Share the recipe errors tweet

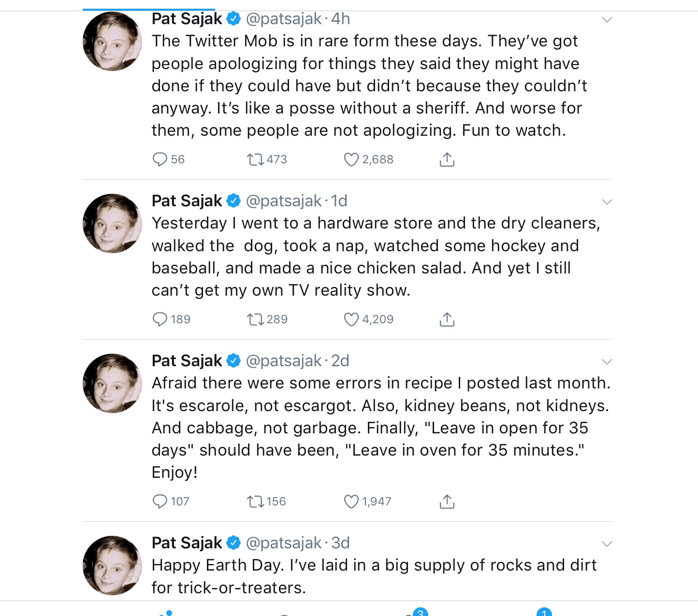pyautogui.click(x=447, y=501)
